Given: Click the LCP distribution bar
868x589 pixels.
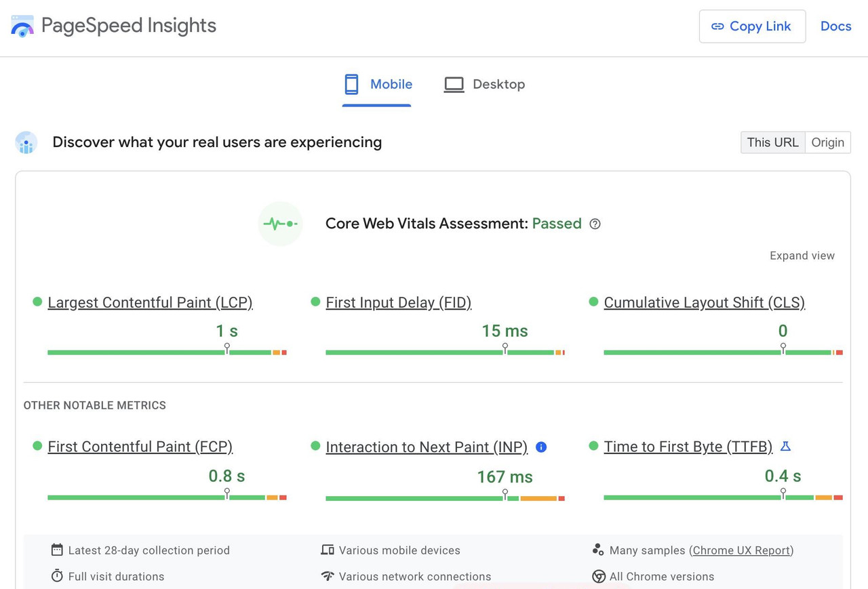Looking at the screenshot, I should [x=167, y=352].
